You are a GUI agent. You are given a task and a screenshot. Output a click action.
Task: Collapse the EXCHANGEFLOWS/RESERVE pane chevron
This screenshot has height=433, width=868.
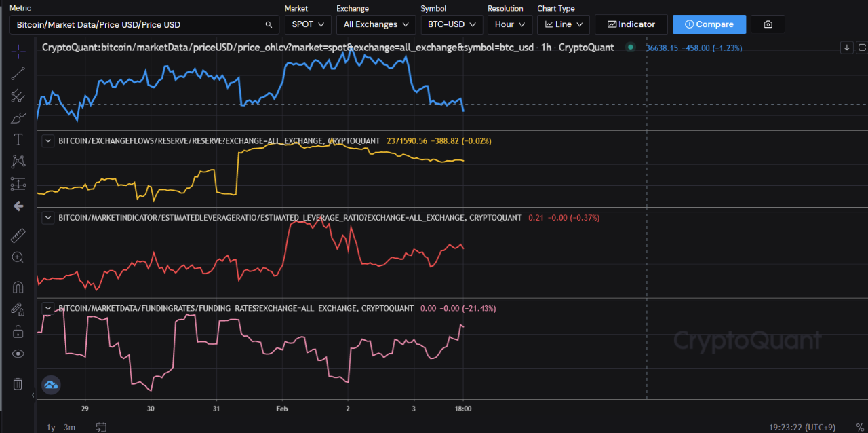coord(47,140)
